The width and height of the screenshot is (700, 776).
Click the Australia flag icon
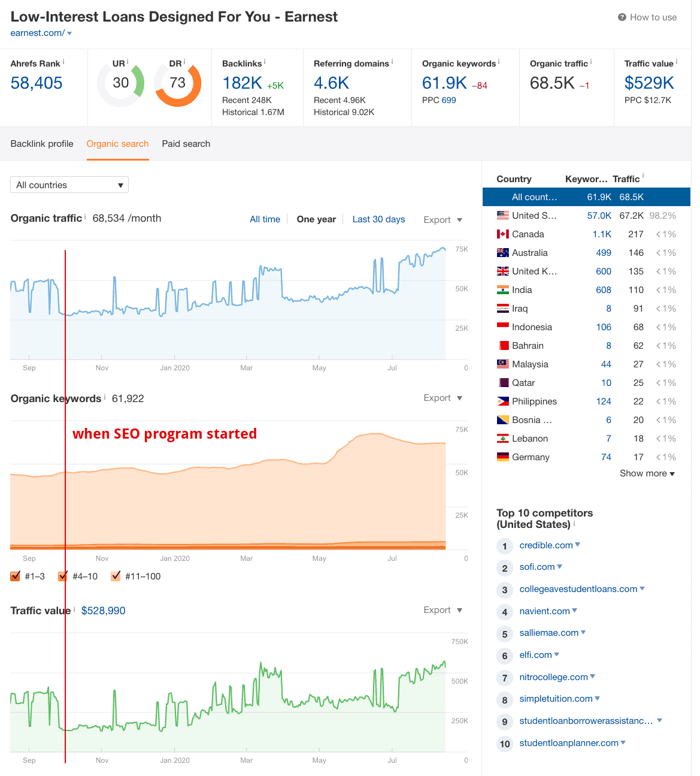click(x=503, y=253)
